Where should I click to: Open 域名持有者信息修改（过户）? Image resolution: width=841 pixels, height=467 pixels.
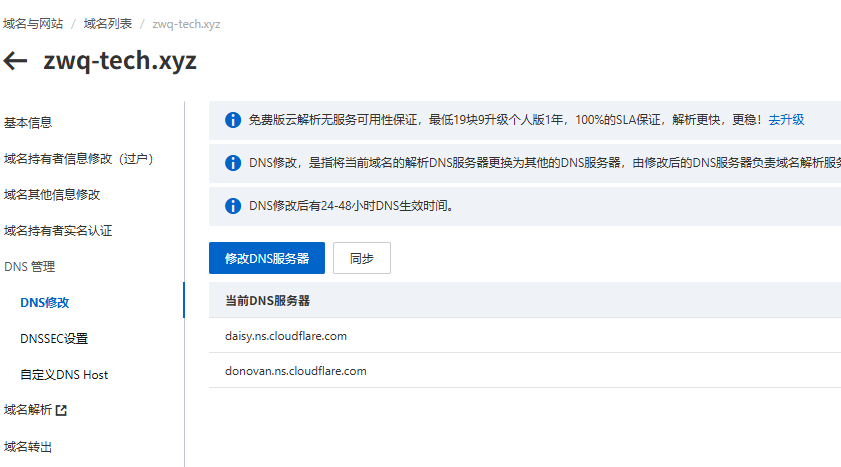[x=78, y=159]
